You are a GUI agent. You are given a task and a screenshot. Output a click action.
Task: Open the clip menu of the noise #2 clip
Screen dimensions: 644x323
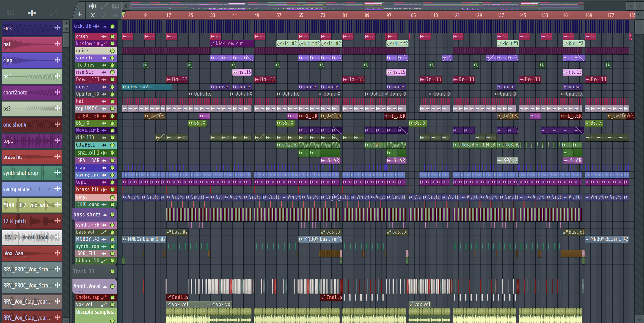point(125,87)
